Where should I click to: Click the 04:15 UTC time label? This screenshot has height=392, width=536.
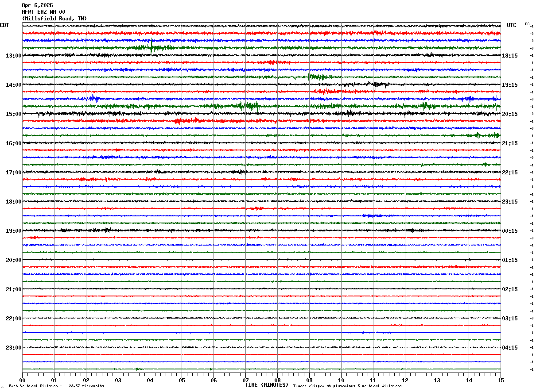tap(510, 347)
